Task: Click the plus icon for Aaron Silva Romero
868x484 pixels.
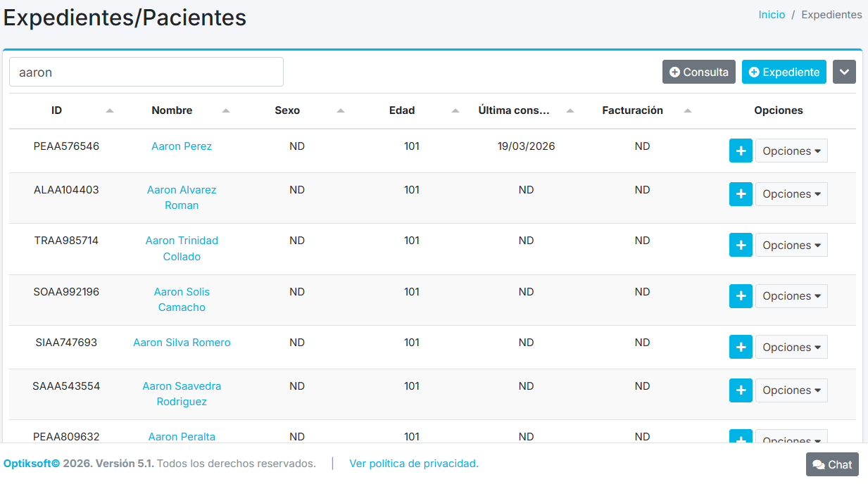Action: tap(741, 347)
